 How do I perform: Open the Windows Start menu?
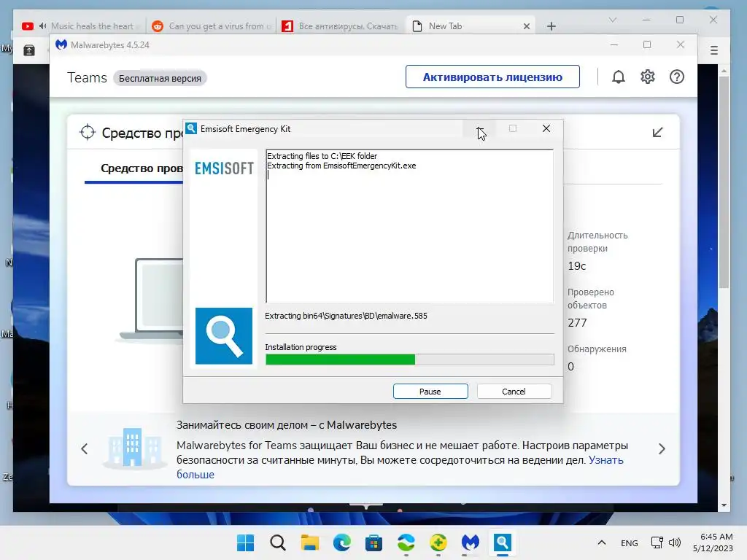pyautogui.click(x=245, y=542)
